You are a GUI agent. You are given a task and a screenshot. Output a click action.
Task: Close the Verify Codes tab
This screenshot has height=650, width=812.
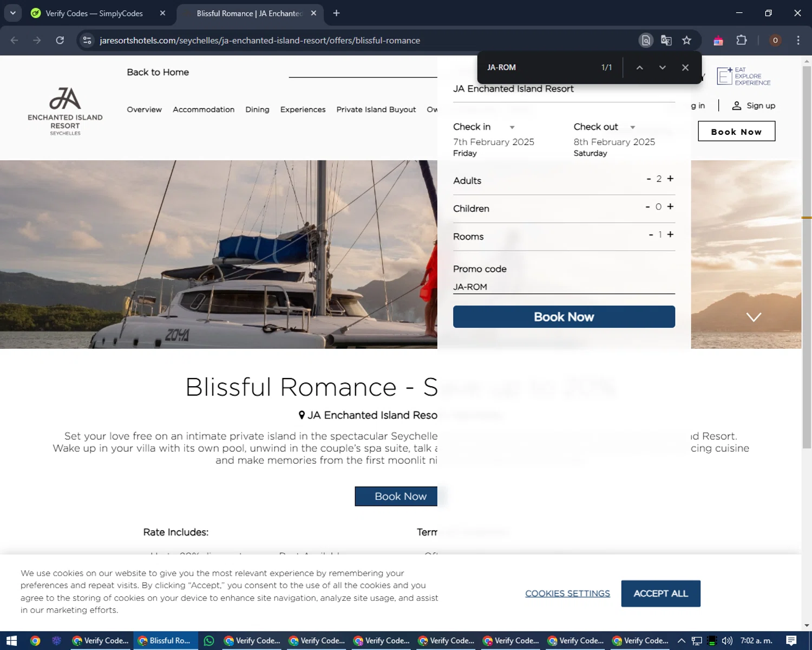(162, 14)
